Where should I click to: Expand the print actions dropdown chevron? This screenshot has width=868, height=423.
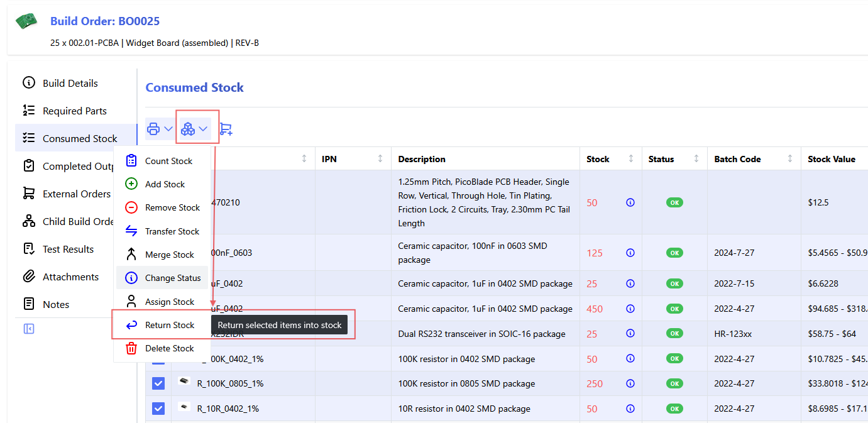click(168, 129)
